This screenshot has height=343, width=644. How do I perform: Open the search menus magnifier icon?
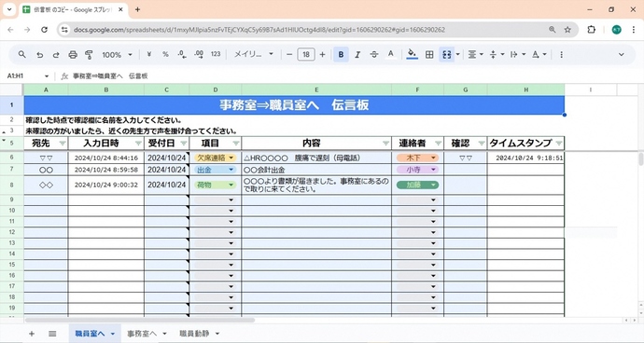click(22, 55)
